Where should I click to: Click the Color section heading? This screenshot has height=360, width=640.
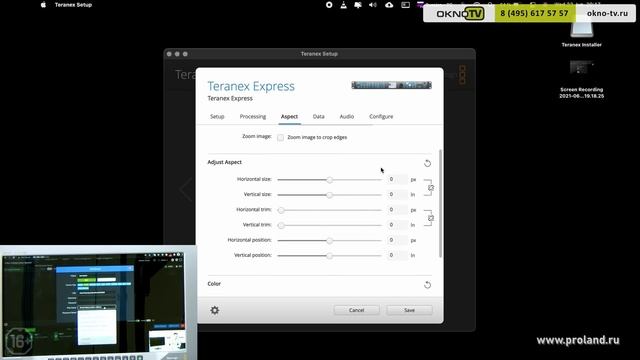tap(214, 284)
